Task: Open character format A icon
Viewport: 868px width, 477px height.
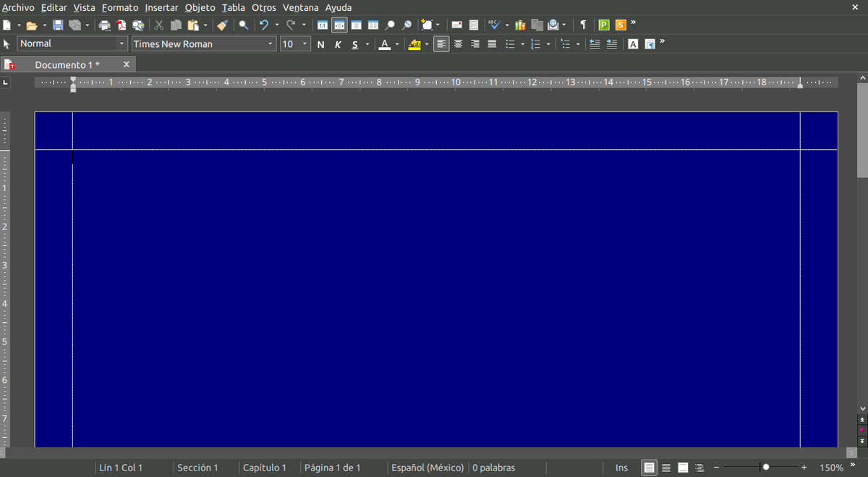Action: pos(633,44)
